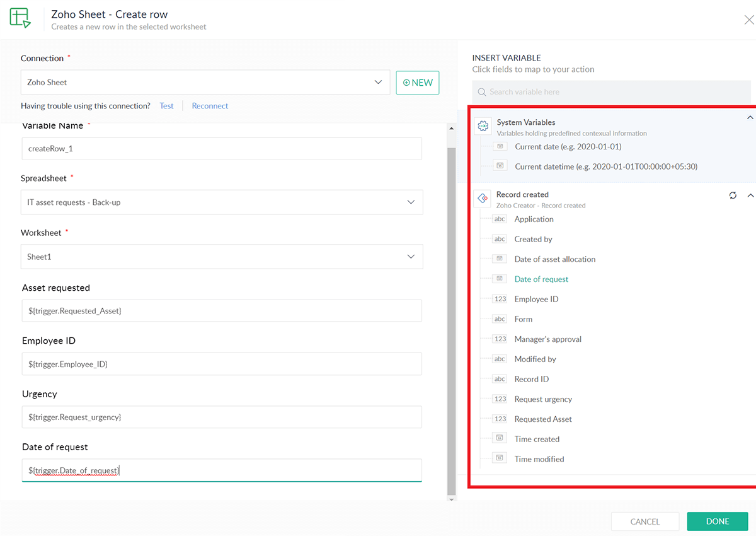
Task: Select the Record ID variable
Action: coord(531,379)
